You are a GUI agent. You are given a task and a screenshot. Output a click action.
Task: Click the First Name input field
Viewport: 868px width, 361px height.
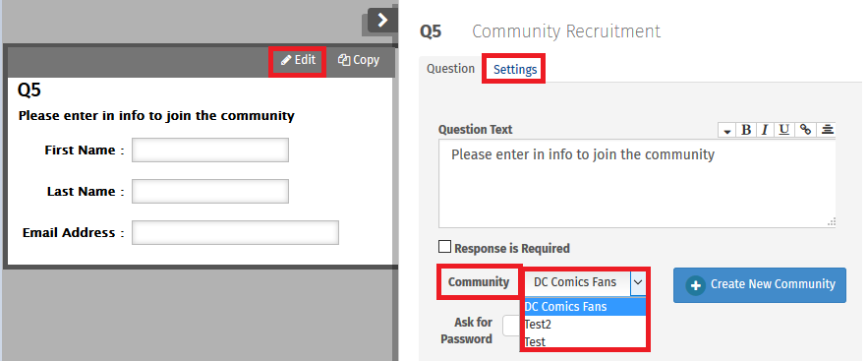[210, 150]
